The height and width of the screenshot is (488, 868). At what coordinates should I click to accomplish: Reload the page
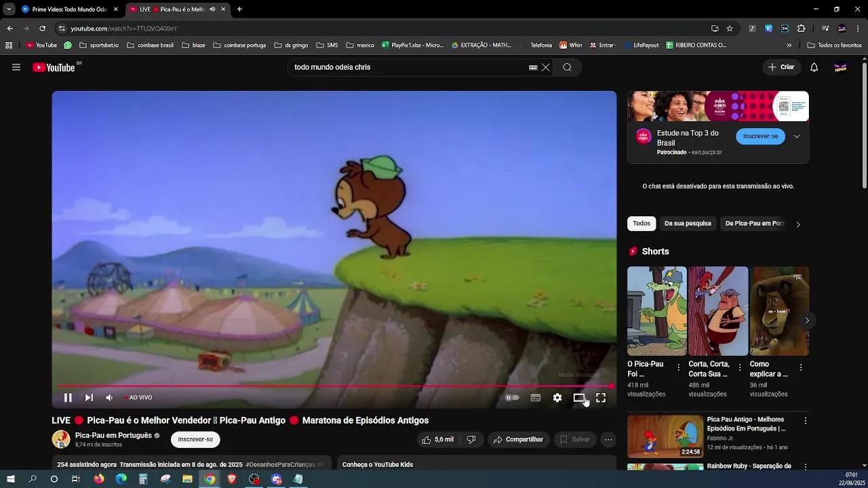point(42,28)
